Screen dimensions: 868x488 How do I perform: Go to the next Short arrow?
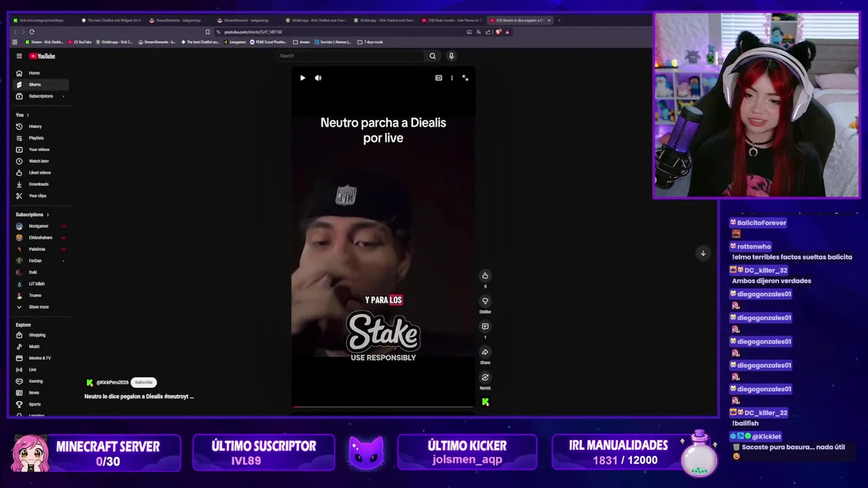click(x=703, y=253)
